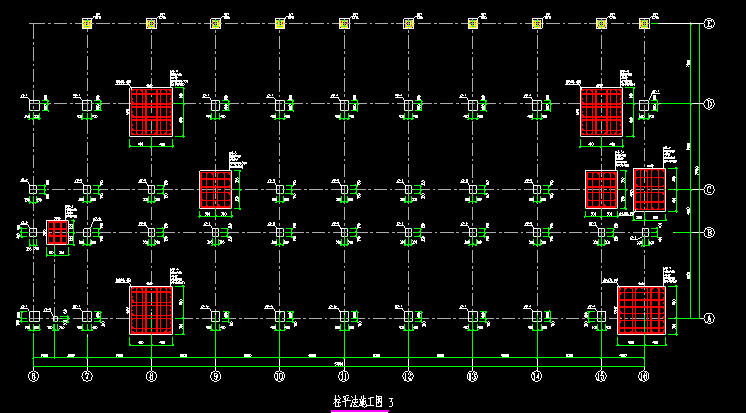
Task: Click large red column detail at axis 8, row A
Action: (x=151, y=310)
